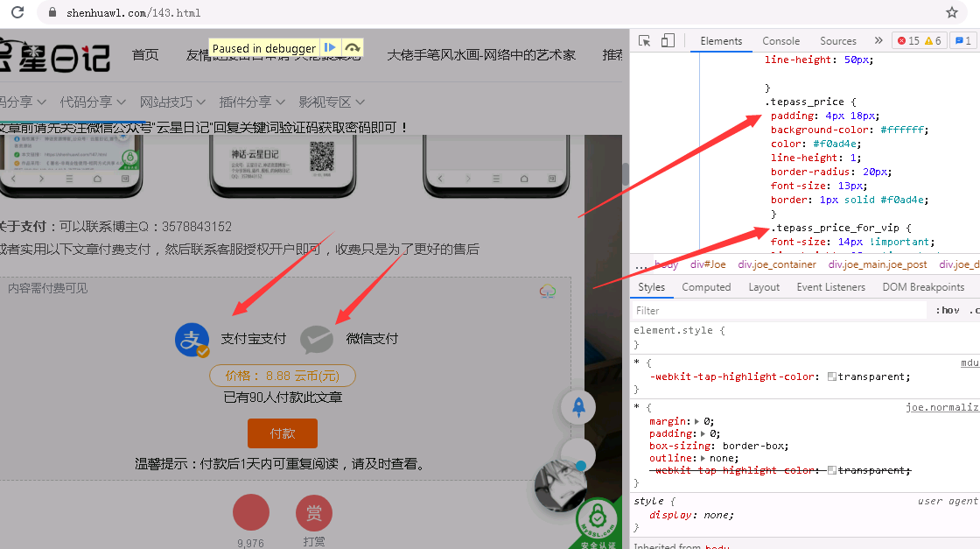This screenshot has width=980, height=549.
Task: Click the inspect element picker icon
Action: click(x=645, y=41)
